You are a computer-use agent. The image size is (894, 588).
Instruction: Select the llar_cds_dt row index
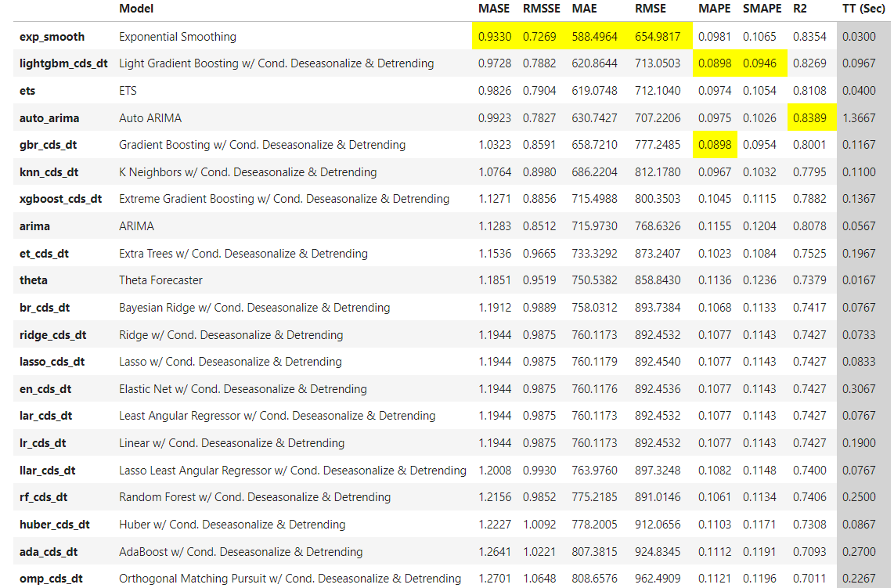[47, 471]
